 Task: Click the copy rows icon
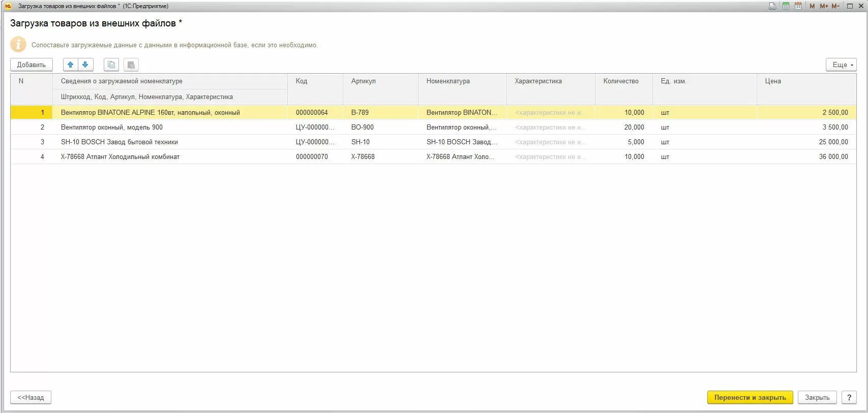coord(111,65)
